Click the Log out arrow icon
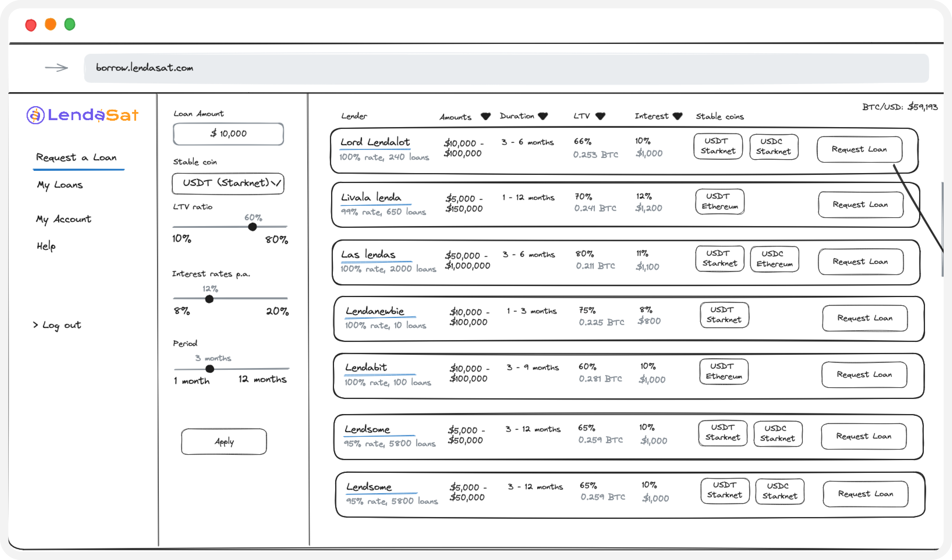The image size is (952, 560). [35, 325]
